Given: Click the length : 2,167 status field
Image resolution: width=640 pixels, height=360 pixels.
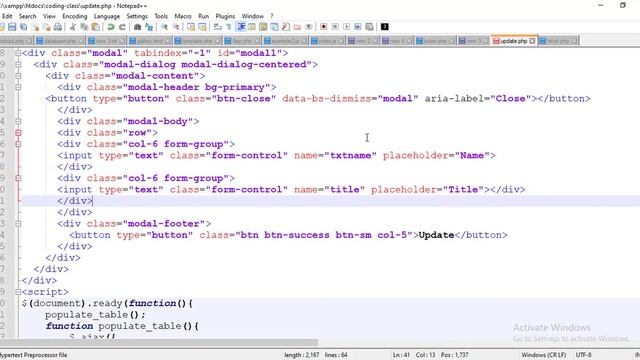Looking at the screenshot, I should [x=302, y=355].
